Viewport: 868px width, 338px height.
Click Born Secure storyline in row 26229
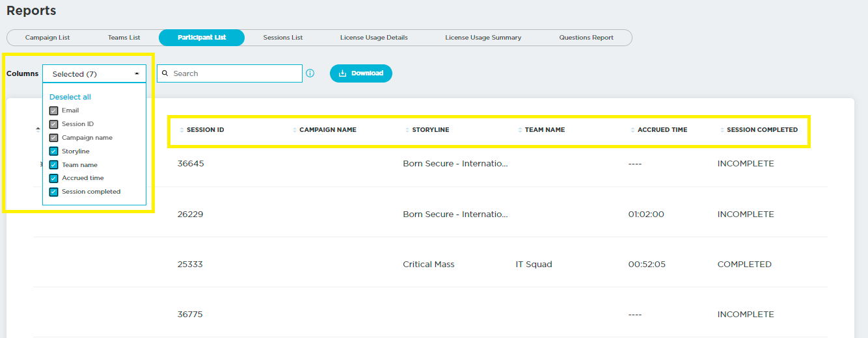click(455, 214)
